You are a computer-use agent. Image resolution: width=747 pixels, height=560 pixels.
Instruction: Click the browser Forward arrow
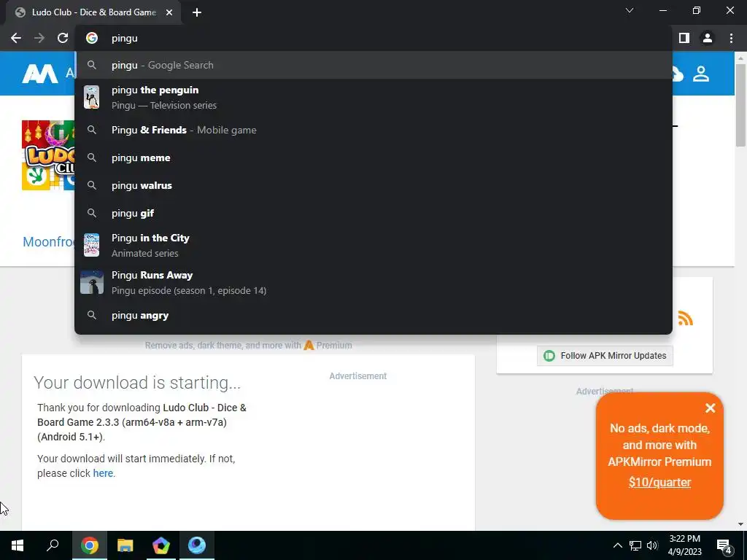tap(39, 38)
